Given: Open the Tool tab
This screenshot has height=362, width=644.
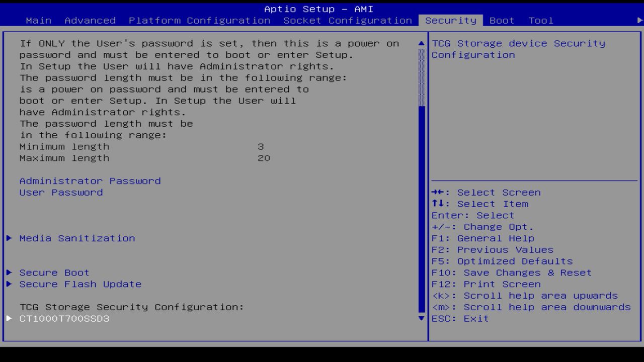Looking at the screenshot, I should click(540, 20).
